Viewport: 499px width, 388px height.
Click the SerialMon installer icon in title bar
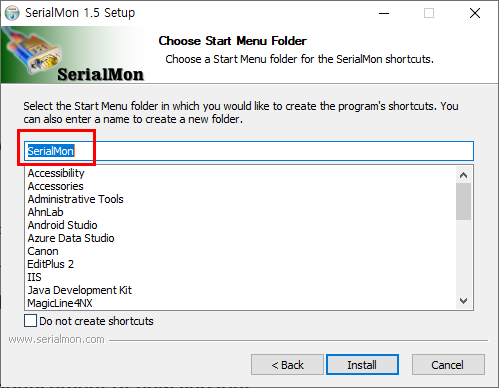(x=12, y=13)
